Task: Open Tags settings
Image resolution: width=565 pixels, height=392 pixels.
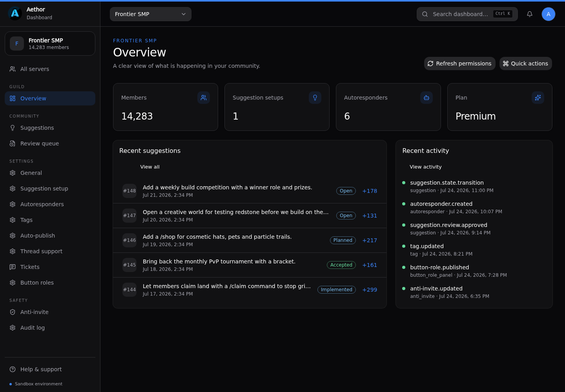Action: pyautogui.click(x=50, y=220)
